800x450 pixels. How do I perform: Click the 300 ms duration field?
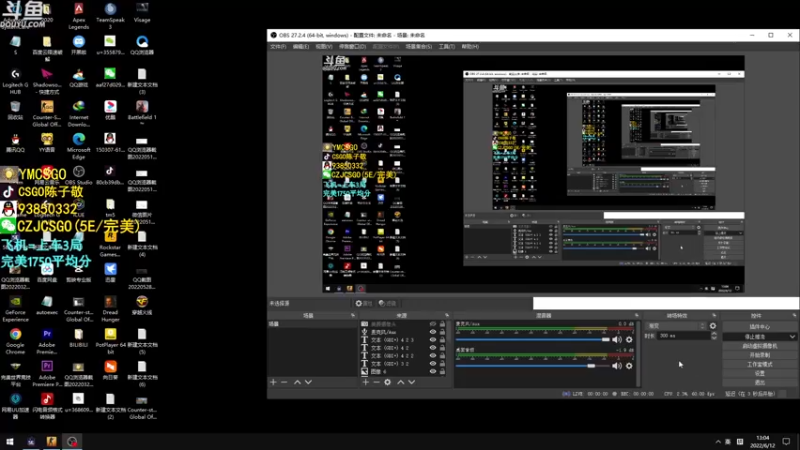click(x=683, y=336)
